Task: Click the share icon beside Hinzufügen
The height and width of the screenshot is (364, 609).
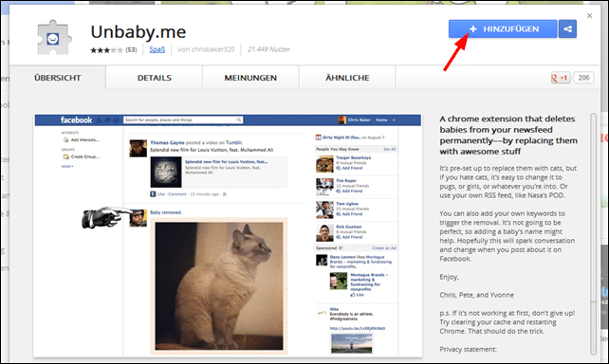Action: coord(567,29)
